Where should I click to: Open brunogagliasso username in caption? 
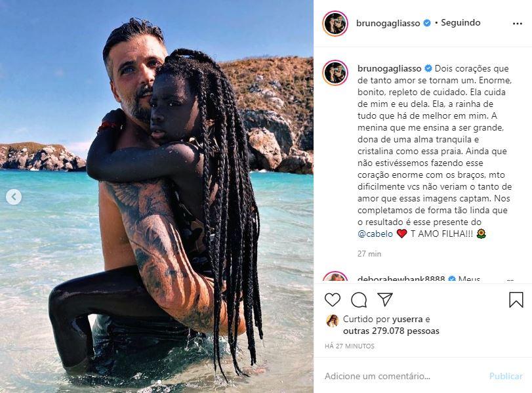click(390, 68)
